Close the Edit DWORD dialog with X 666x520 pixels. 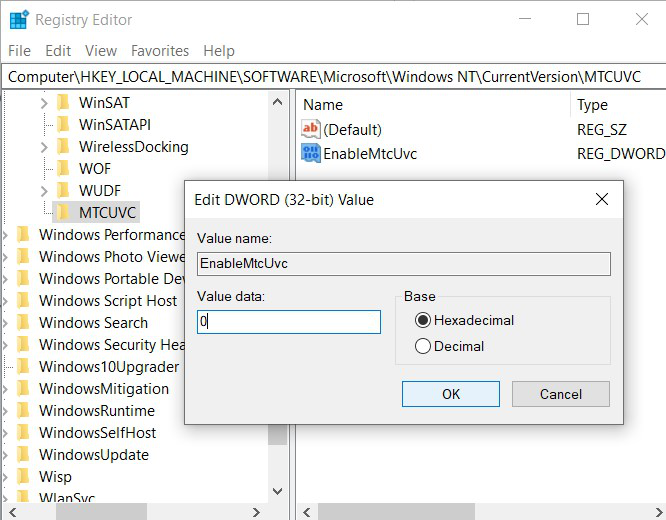602,199
